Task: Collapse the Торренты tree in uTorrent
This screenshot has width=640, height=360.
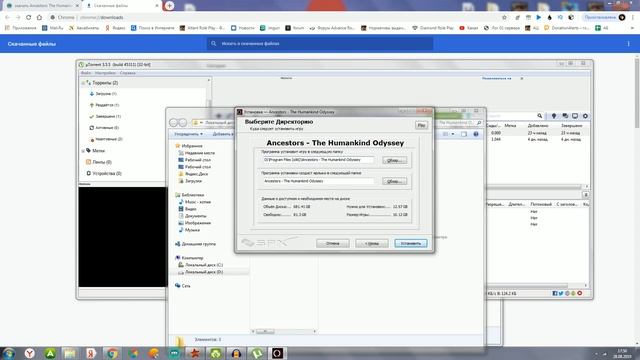Action: tap(83, 83)
